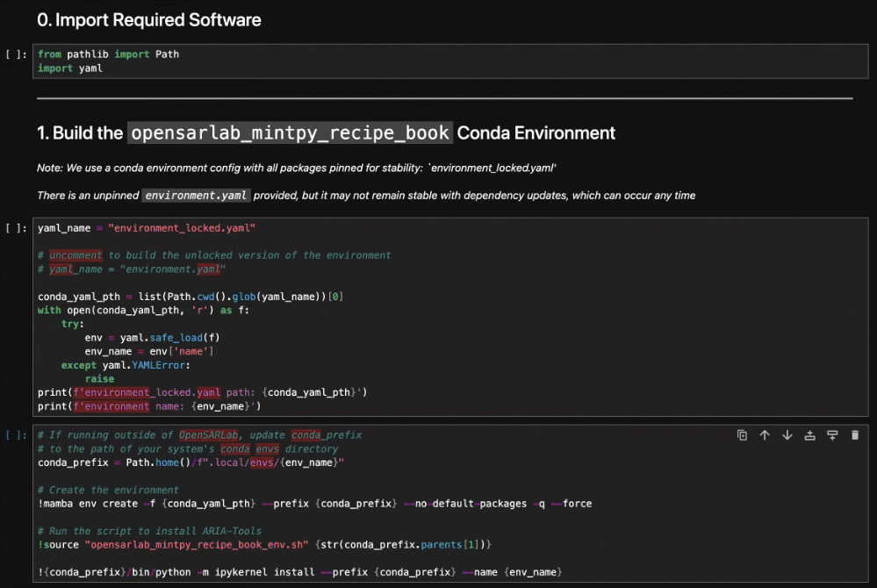This screenshot has height=588, width=877.
Task: Click the ipykernel install command line
Action: coord(298,572)
